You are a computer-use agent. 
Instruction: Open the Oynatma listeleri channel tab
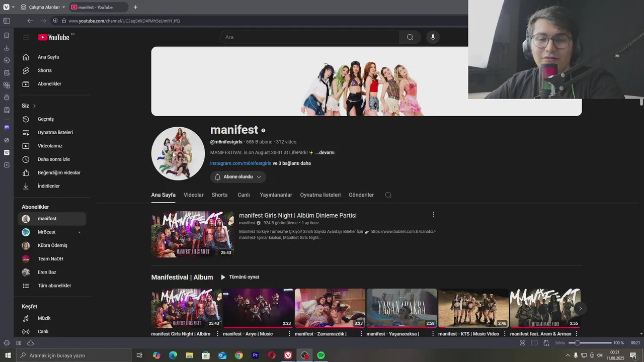tap(320, 195)
